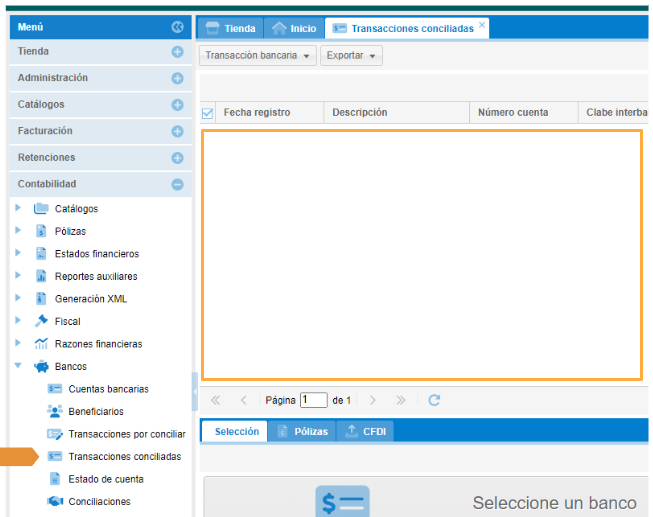This screenshot has width=653, height=517.
Task: Click the Conciliaciones handshake icon
Action: point(55,502)
